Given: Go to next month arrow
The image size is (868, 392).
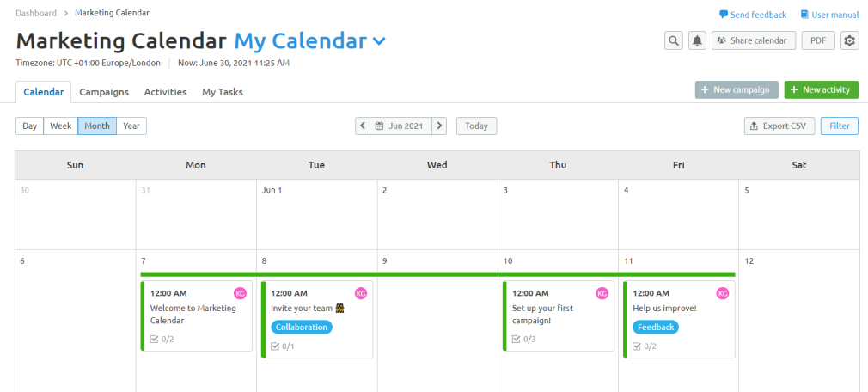Looking at the screenshot, I should [439, 126].
